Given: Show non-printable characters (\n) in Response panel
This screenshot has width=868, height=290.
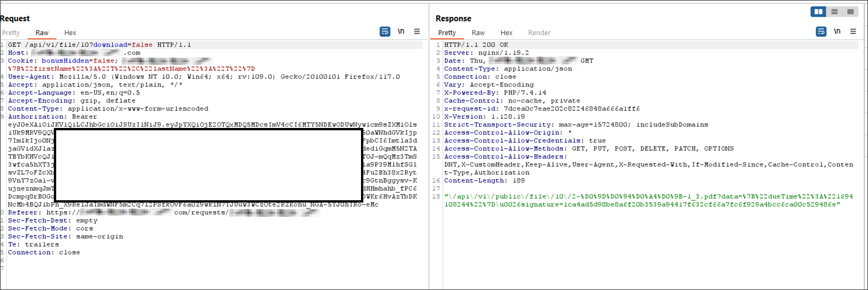Looking at the screenshot, I should (837, 31).
